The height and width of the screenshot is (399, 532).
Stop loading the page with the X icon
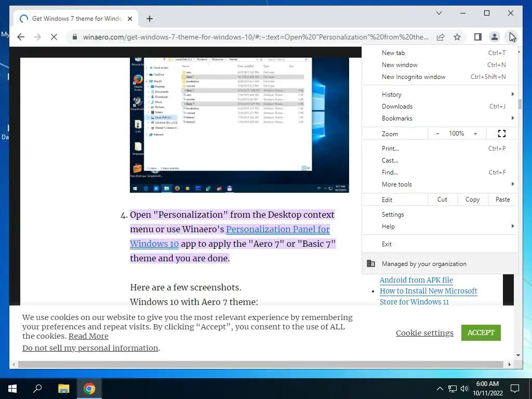click(x=54, y=37)
